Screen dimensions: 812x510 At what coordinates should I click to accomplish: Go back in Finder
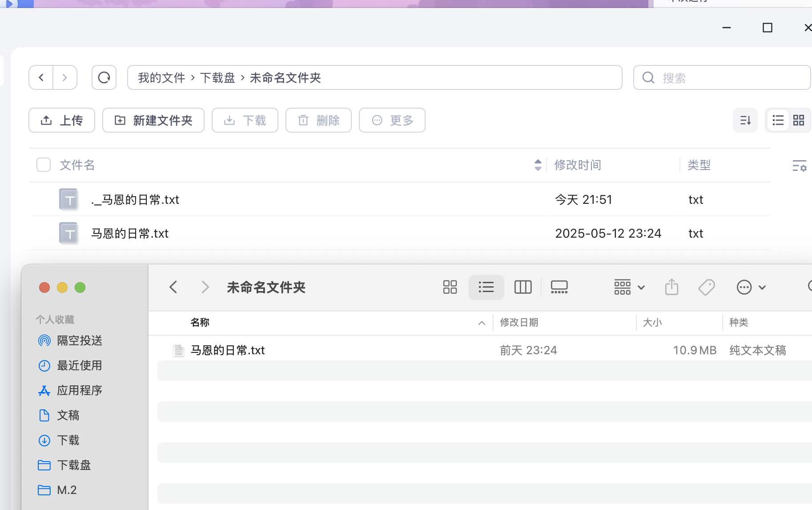click(173, 287)
